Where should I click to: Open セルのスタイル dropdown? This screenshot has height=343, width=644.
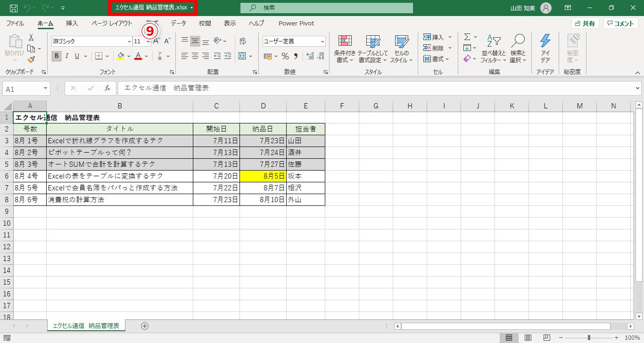(x=402, y=48)
